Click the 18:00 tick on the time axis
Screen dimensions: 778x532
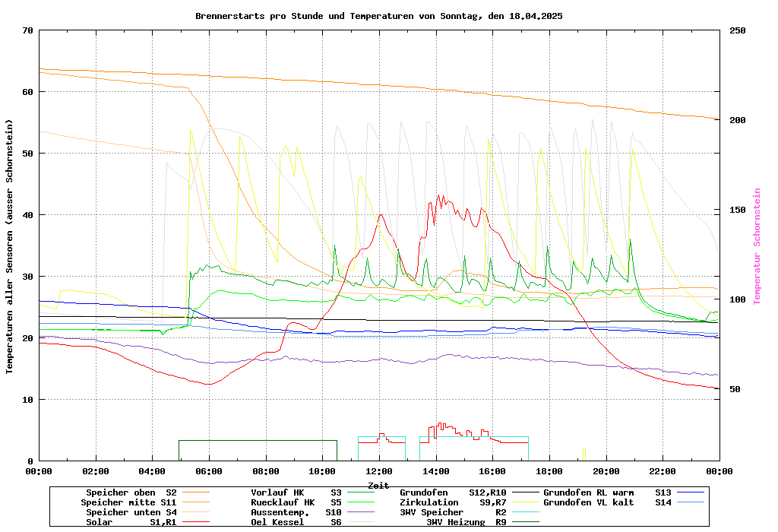pyautogui.click(x=549, y=471)
